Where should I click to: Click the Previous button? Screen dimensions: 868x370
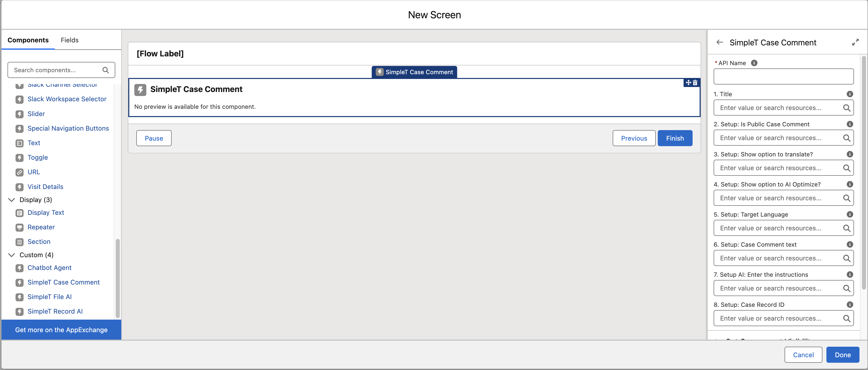634,138
